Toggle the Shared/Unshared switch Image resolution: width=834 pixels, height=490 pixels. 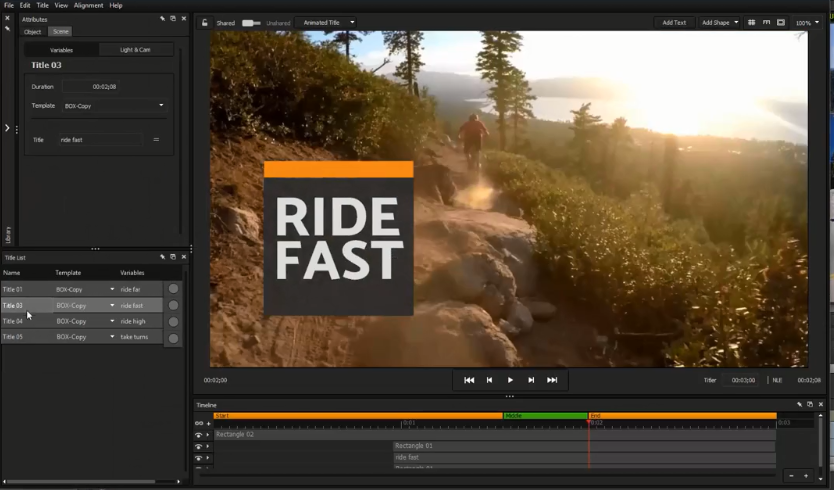click(251, 22)
